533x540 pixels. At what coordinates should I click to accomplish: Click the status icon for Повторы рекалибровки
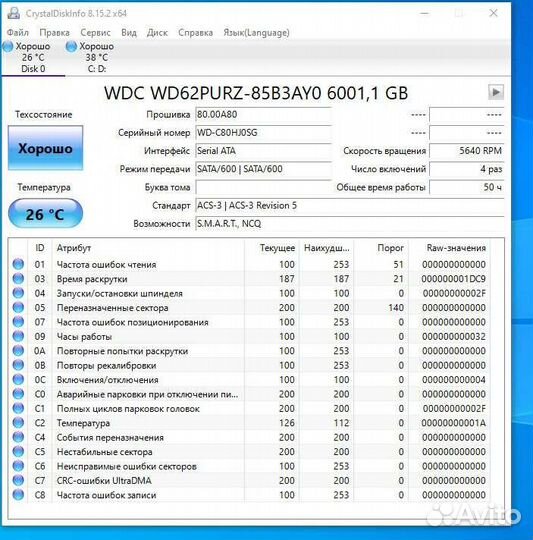[18, 365]
